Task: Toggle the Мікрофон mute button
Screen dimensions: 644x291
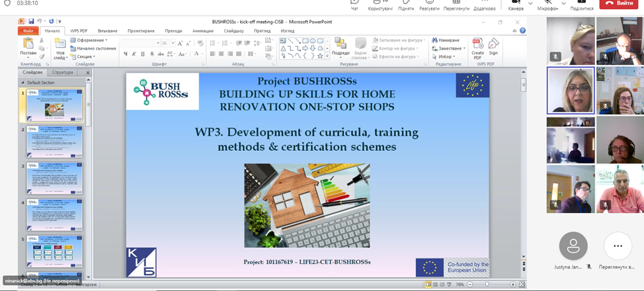Action: click(547, 5)
